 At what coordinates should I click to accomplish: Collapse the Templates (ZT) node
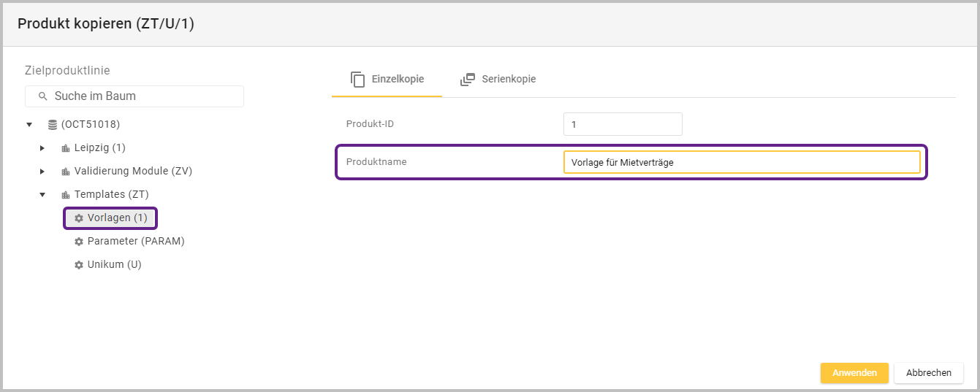pos(42,195)
